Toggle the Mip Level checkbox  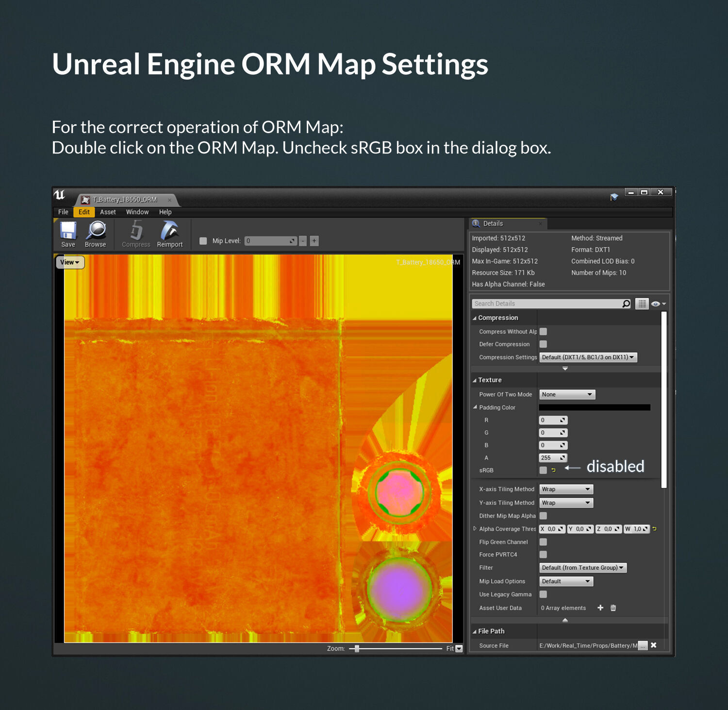[203, 241]
